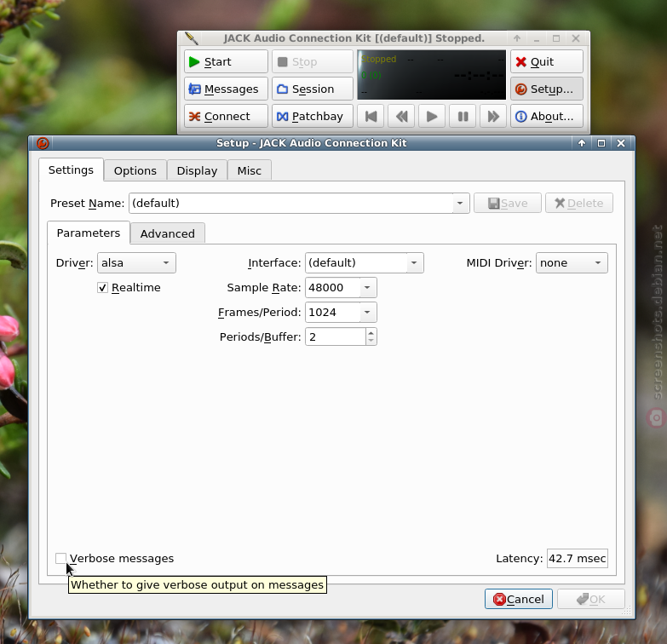Screen dimensions: 667x644
Task: Click the transport rewind (backward) button
Action: click(401, 116)
